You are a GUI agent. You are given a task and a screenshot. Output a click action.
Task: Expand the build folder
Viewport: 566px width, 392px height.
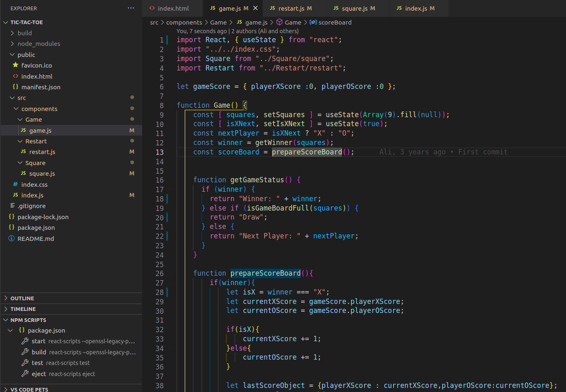(12, 33)
